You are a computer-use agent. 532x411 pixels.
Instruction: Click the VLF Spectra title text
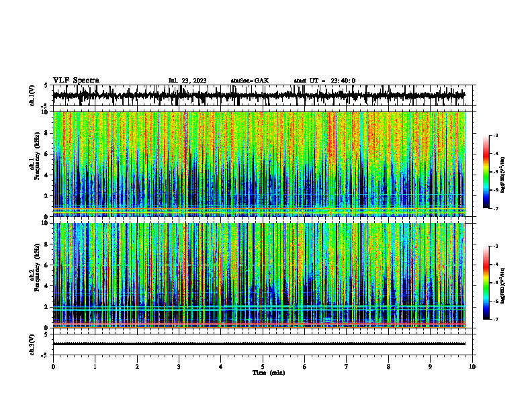coord(76,81)
